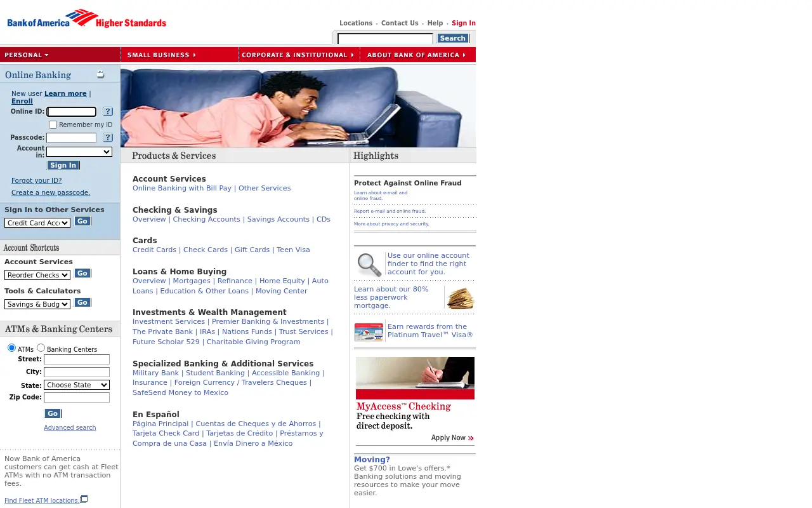Focus the Online ID field
The image size is (812, 508).
72,112
